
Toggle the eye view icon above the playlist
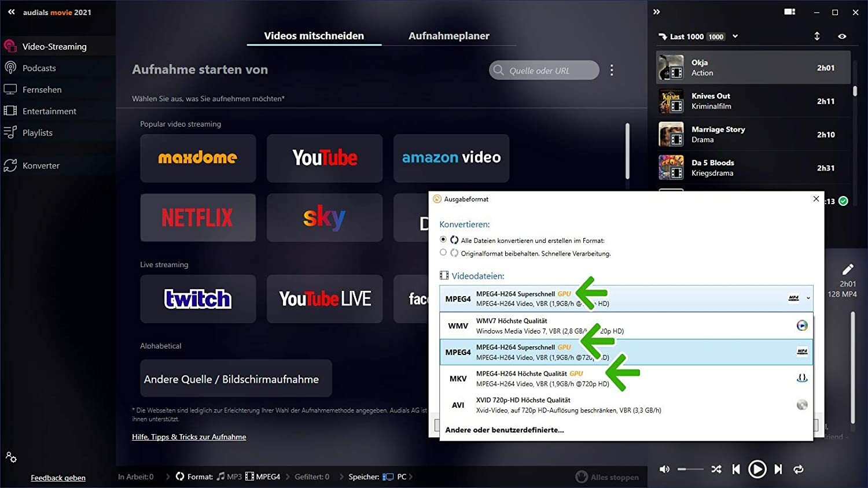(843, 36)
